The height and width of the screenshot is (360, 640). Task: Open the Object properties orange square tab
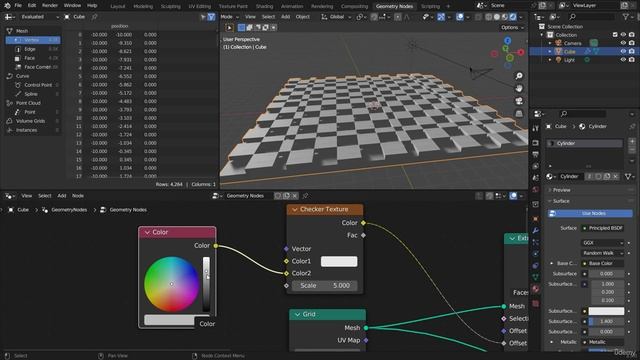(x=536, y=219)
